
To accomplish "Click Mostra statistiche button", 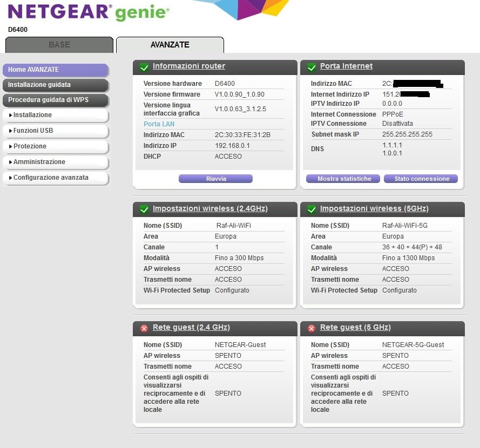I will point(343,179).
